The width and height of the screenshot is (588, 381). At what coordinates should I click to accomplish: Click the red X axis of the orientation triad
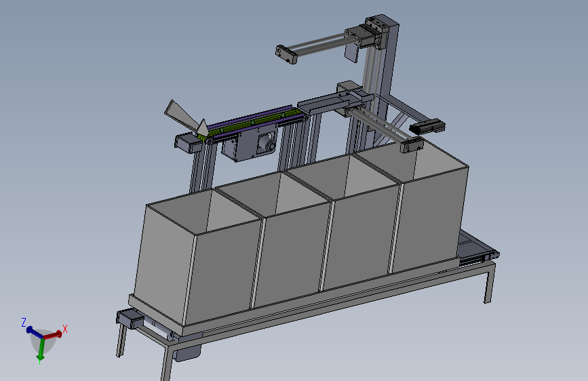pos(54,334)
